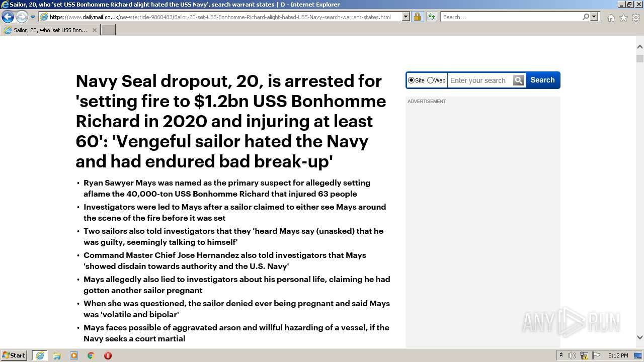Click the browser Back arrow button

point(8,17)
